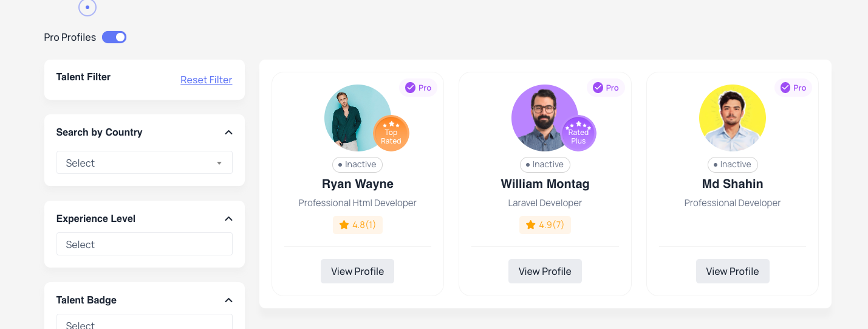
Task: Click the Pro badge on Ryan Wayne's card
Action: (419, 88)
